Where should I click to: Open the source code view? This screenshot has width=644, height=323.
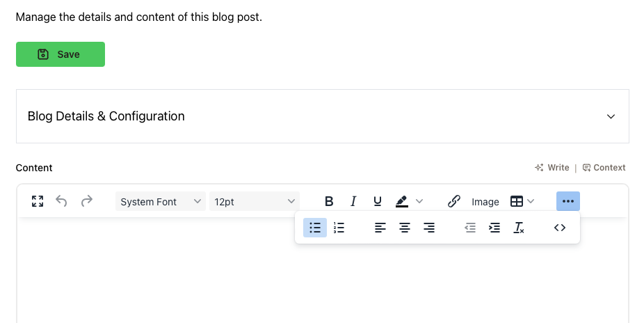coord(560,228)
